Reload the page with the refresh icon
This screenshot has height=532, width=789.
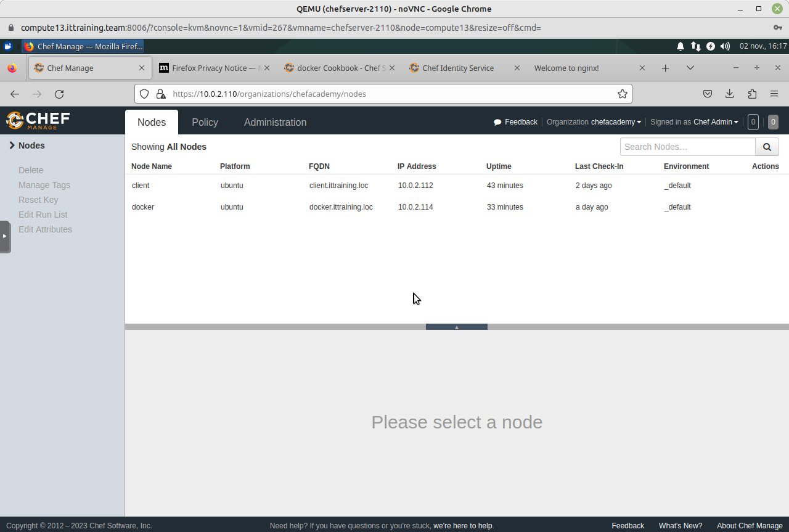pyautogui.click(x=59, y=94)
